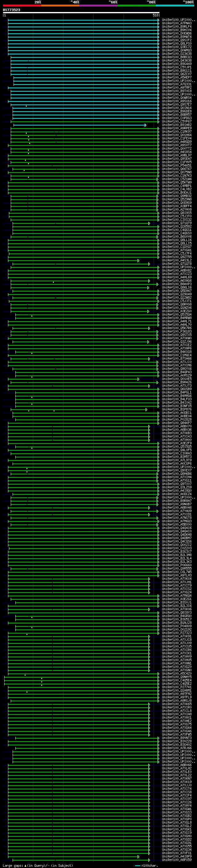This screenshot has height=868, width=197.
Task: Click hit label UniRef100_Q84KP7
Action: (176, 423)
